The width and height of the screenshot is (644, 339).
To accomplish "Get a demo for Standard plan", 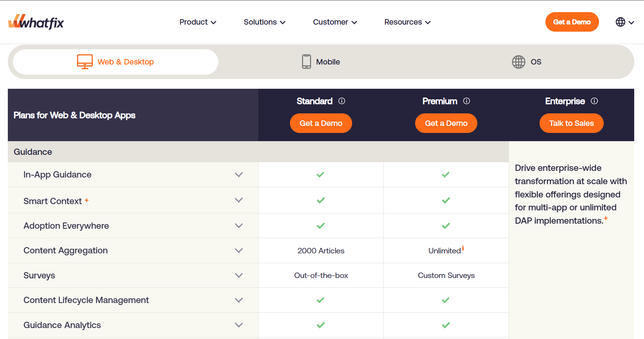I will point(321,123).
